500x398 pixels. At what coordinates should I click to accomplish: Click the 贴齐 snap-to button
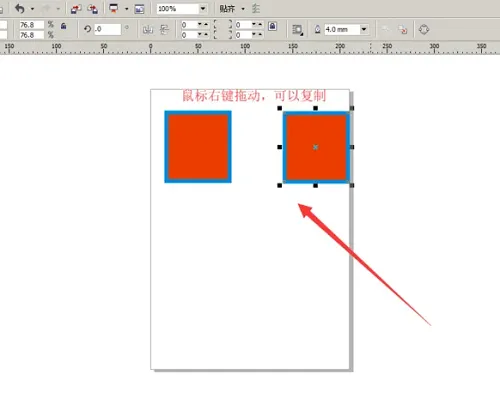coord(227,9)
